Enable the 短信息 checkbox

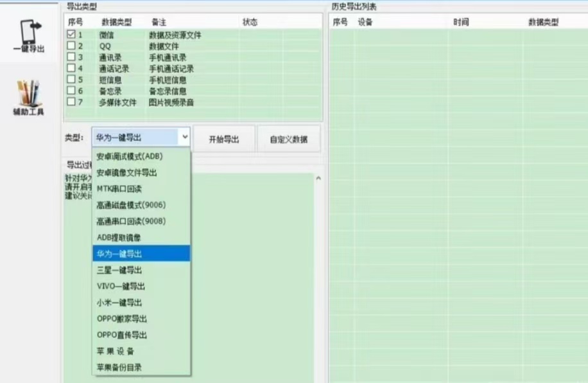[71, 80]
